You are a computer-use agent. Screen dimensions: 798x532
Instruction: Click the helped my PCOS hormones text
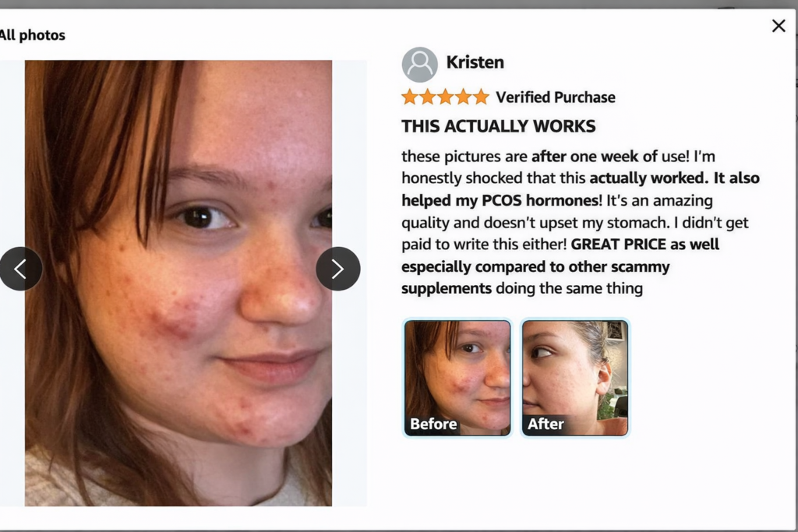pyautogui.click(x=500, y=200)
